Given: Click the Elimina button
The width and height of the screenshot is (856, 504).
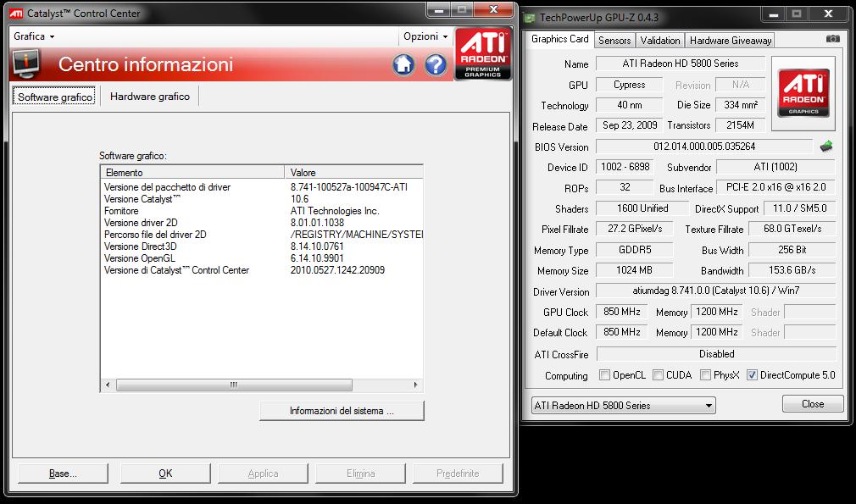Looking at the screenshot, I should pos(361,474).
